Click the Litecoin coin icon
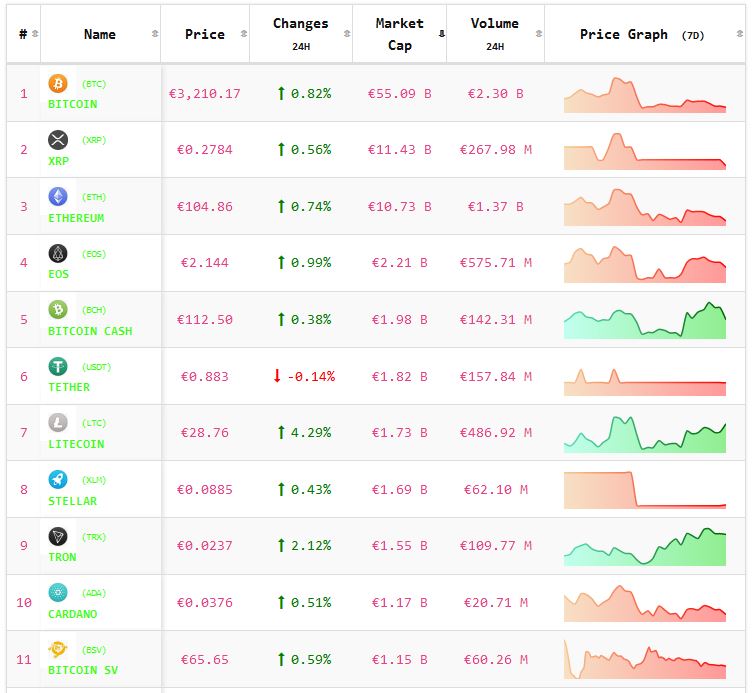The image size is (756, 693). click(x=57, y=423)
